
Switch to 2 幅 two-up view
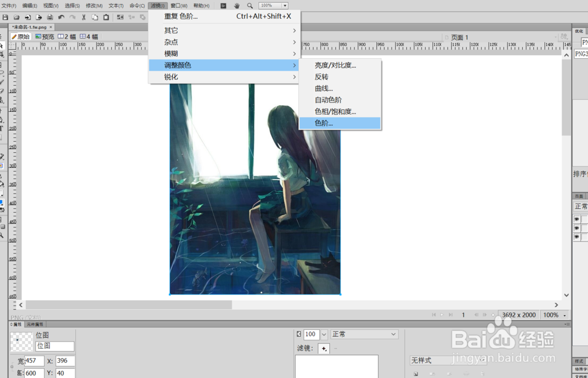67,36
